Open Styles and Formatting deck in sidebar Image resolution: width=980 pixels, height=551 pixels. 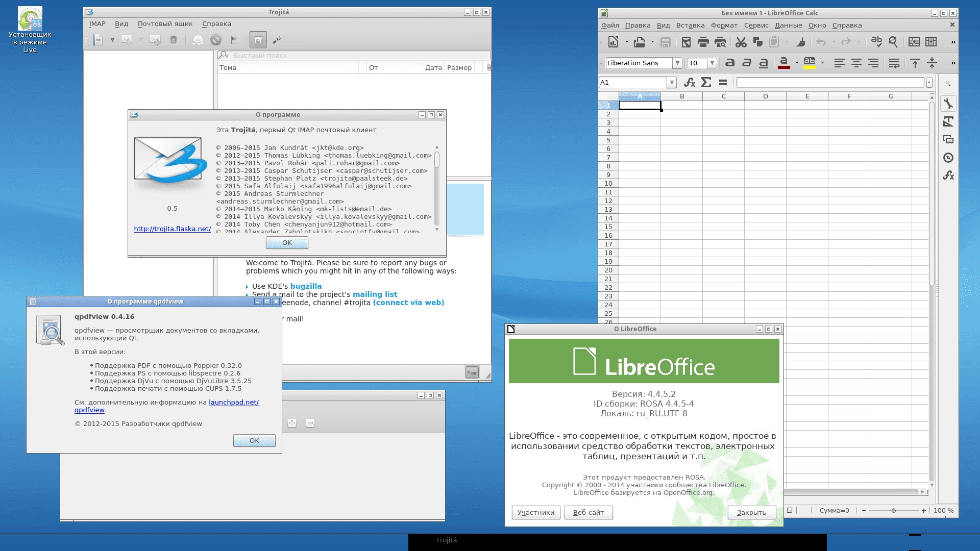coord(948,121)
